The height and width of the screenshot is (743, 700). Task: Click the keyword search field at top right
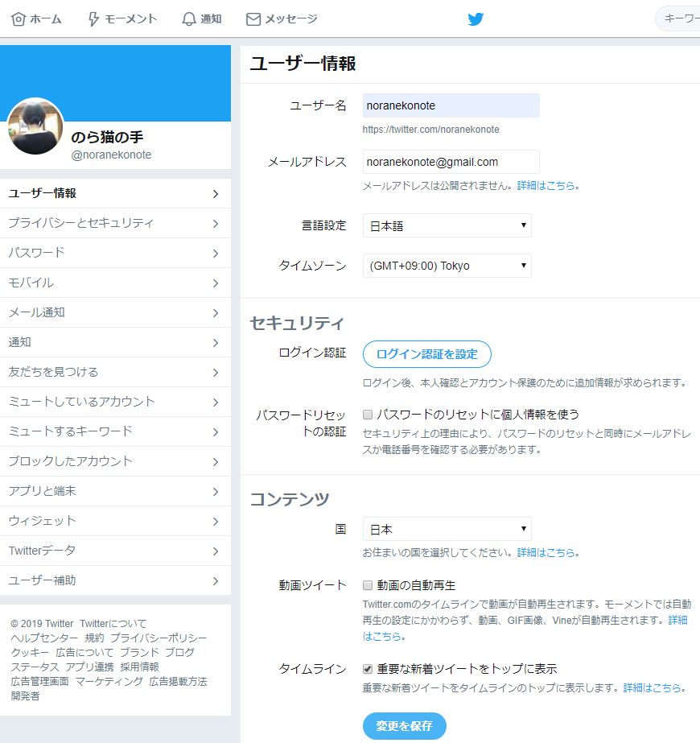678,19
